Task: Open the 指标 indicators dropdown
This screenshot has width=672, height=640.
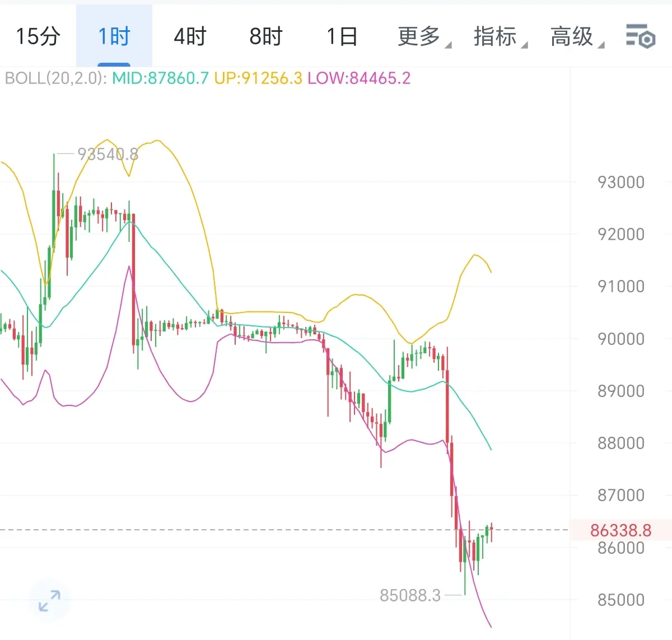Action: click(x=500, y=36)
